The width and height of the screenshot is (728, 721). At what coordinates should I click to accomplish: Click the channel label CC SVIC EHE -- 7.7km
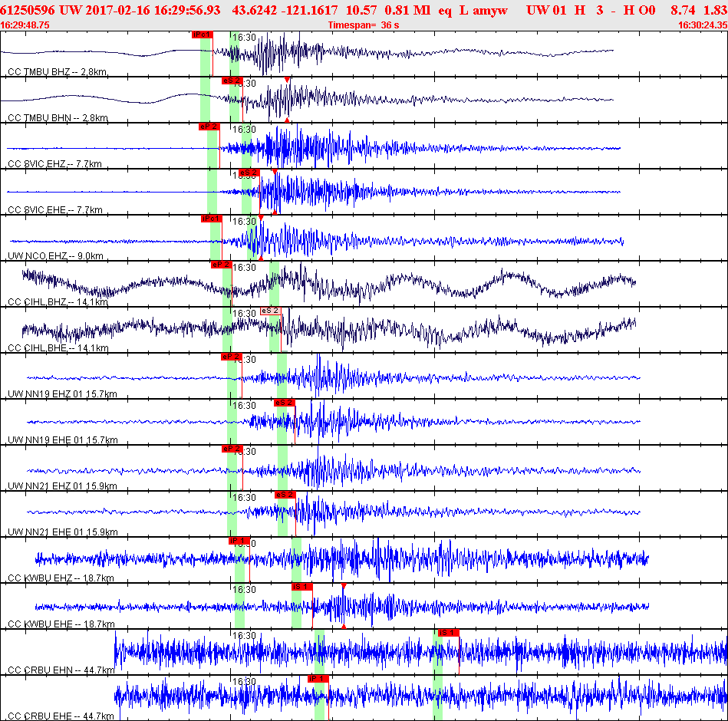(x=55, y=210)
